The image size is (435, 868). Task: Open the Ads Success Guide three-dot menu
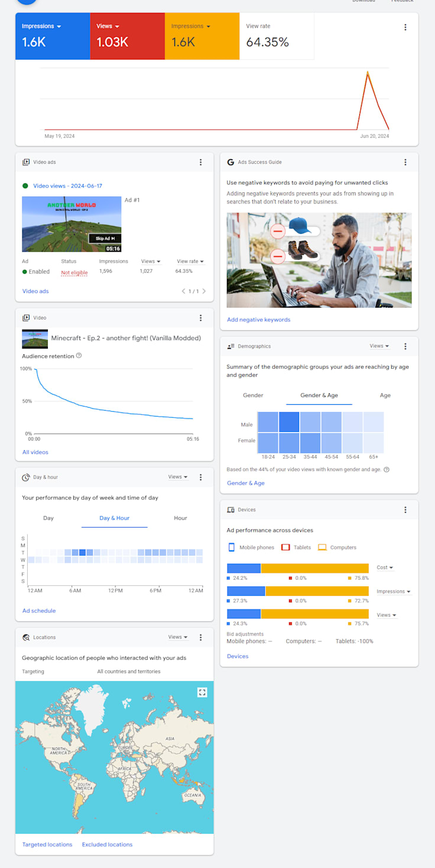tap(405, 162)
